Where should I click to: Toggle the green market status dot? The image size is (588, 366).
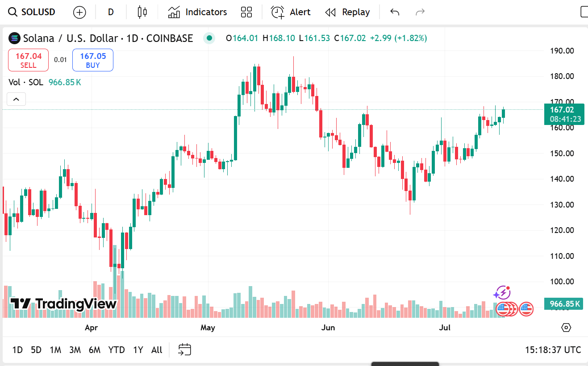[209, 38]
